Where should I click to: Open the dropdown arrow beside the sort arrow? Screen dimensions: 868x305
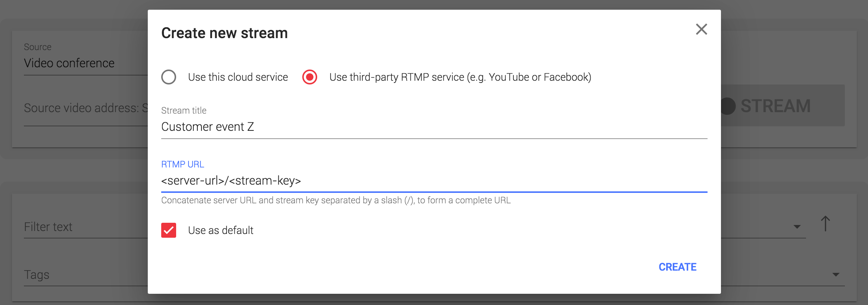[797, 227]
